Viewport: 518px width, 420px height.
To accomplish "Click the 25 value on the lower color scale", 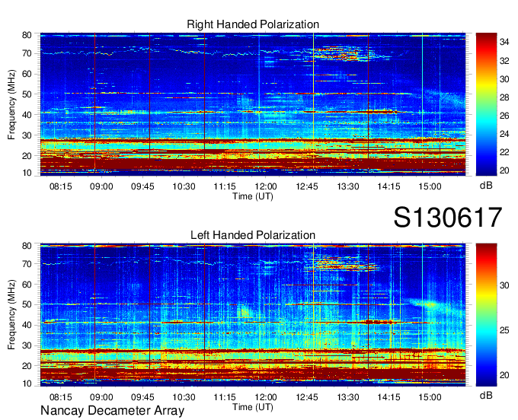I will coord(504,330).
